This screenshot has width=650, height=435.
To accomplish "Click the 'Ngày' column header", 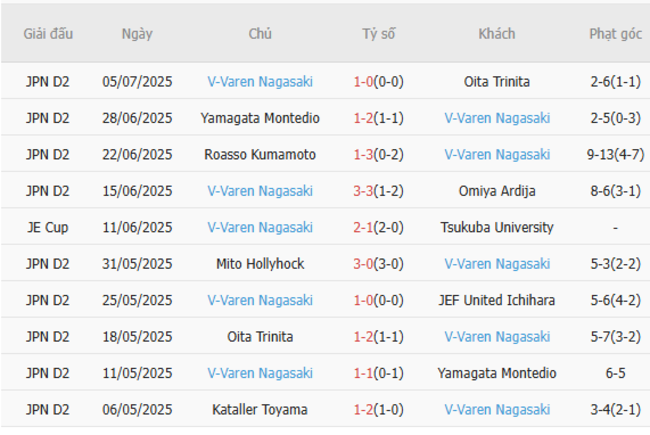I will pyautogui.click(x=137, y=34).
